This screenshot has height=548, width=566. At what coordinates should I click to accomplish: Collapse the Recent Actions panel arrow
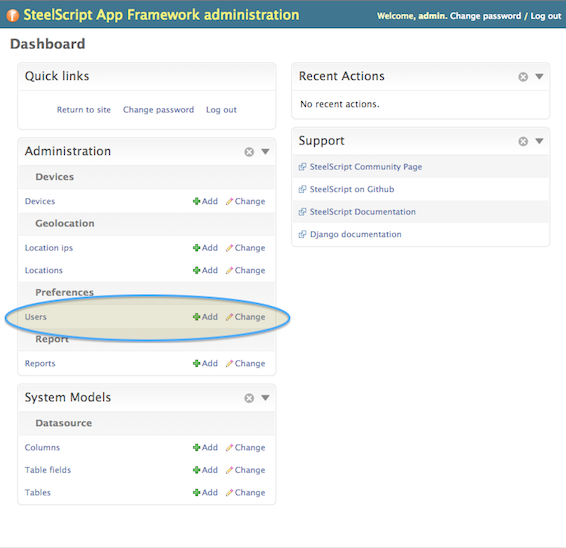pos(539,77)
